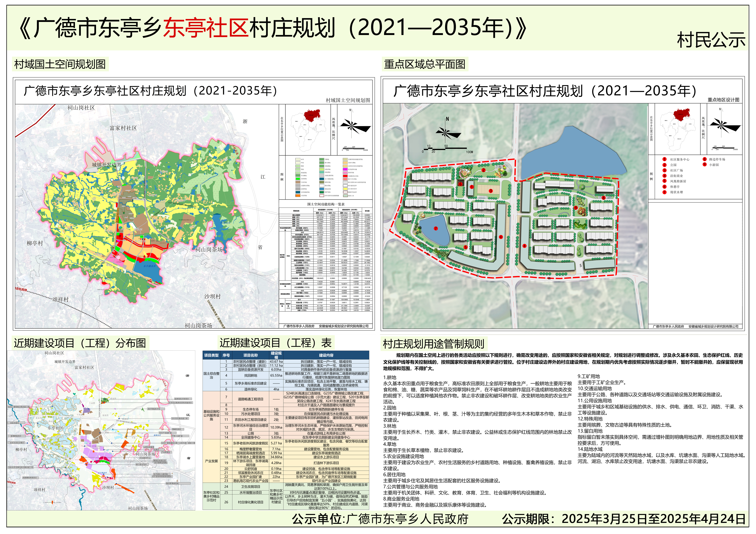This screenshot has width=756, height=534.
Task: Click the 项目名称 table column header
Action: [x=251, y=355]
